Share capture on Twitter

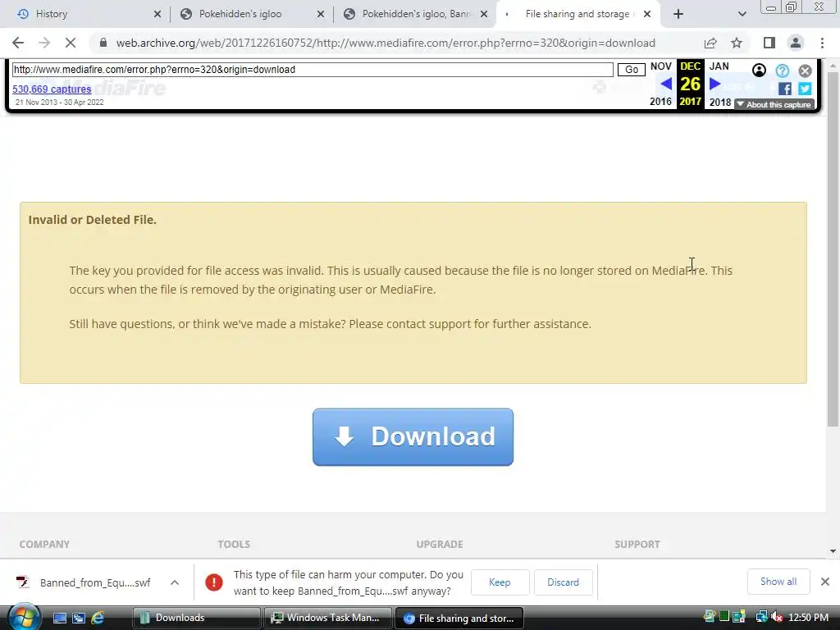pyautogui.click(x=805, y=89)
